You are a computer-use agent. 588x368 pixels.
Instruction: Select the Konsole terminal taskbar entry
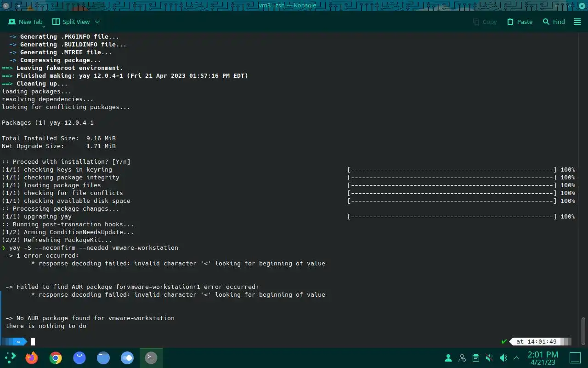[151, 357]
